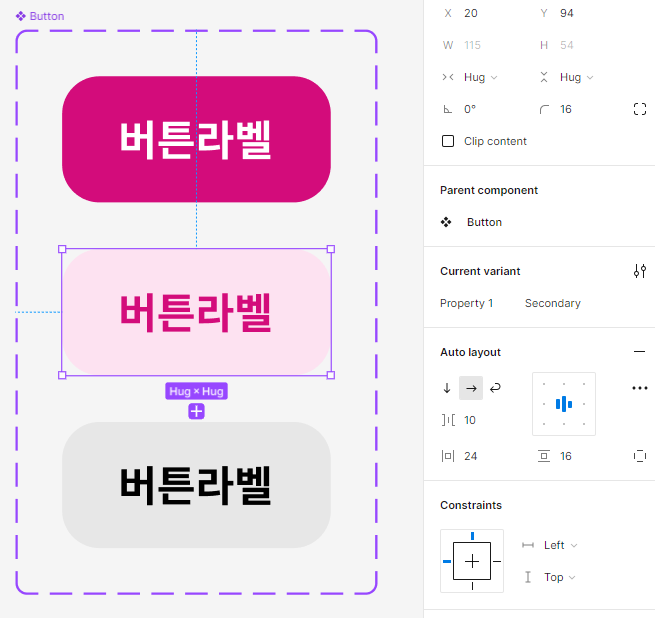Open the horizontal constraint Left dropdown
This screenshot has width=655, height=618.
tap(560, 545)
